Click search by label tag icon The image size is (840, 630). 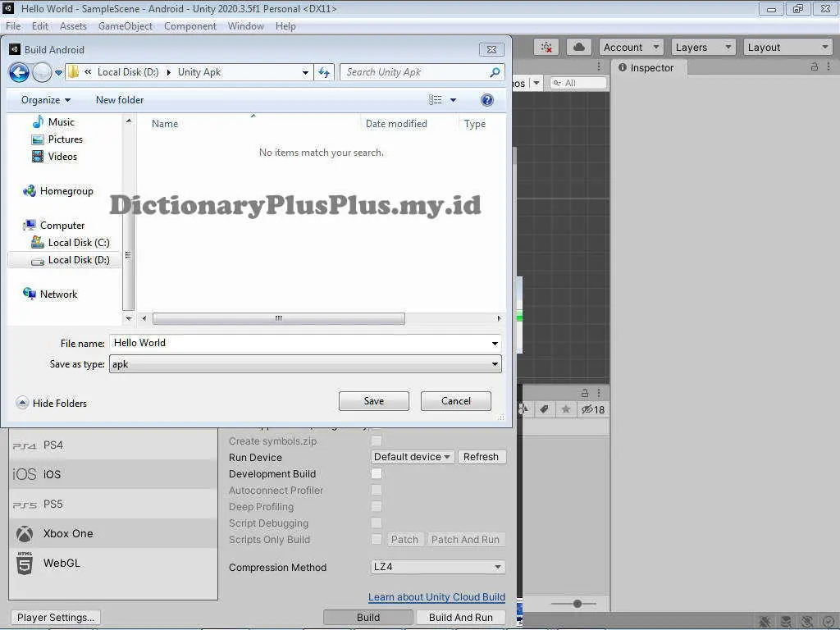click(x=544, y=410)
